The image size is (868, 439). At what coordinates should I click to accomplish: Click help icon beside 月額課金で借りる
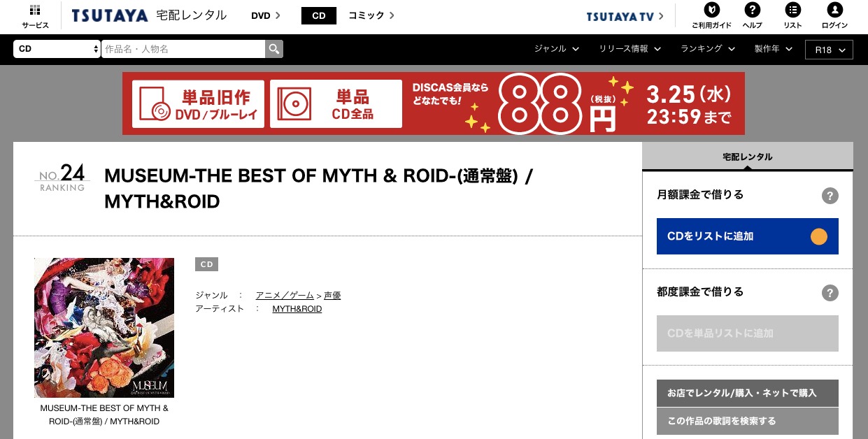tap(830, 196)
